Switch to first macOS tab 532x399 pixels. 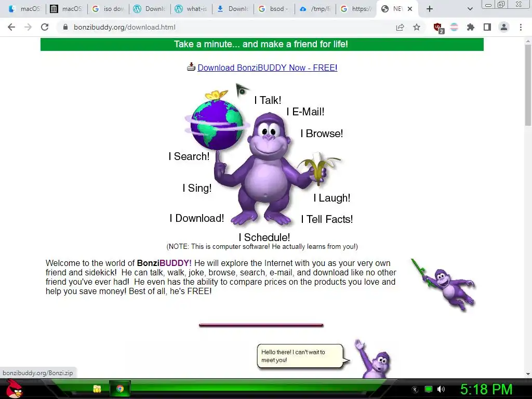point(24,9)
